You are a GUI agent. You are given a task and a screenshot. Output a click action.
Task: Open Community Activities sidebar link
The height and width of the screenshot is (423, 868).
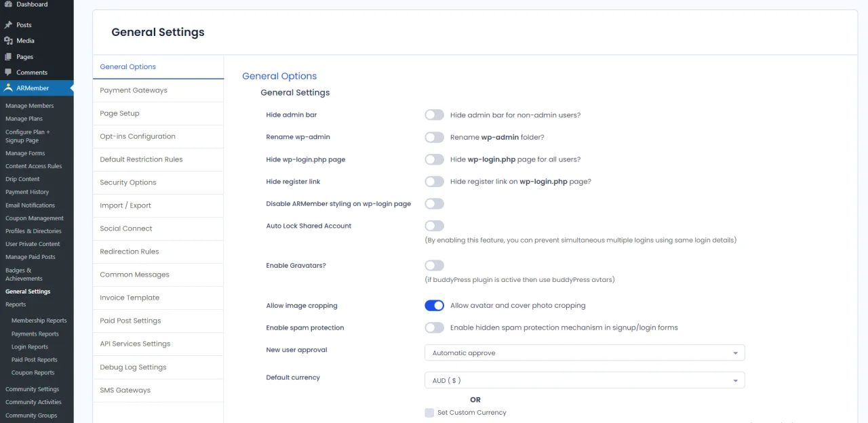coord(34,402)
